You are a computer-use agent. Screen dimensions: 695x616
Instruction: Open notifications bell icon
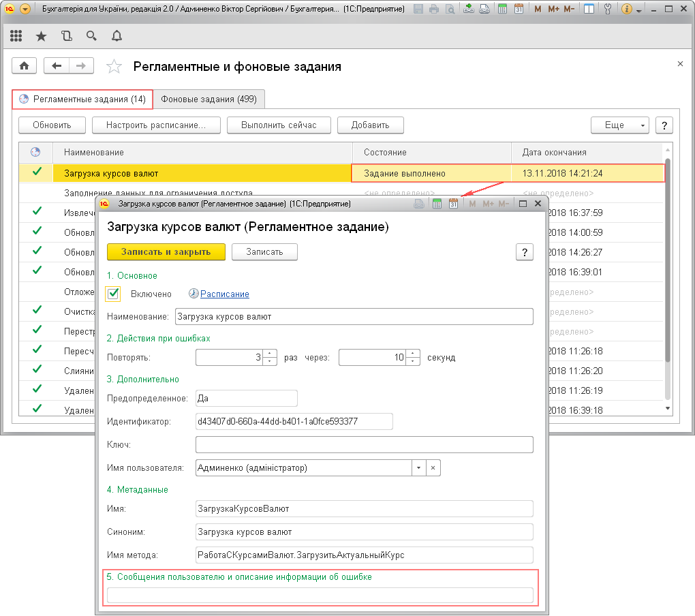[x=117, y=35]
